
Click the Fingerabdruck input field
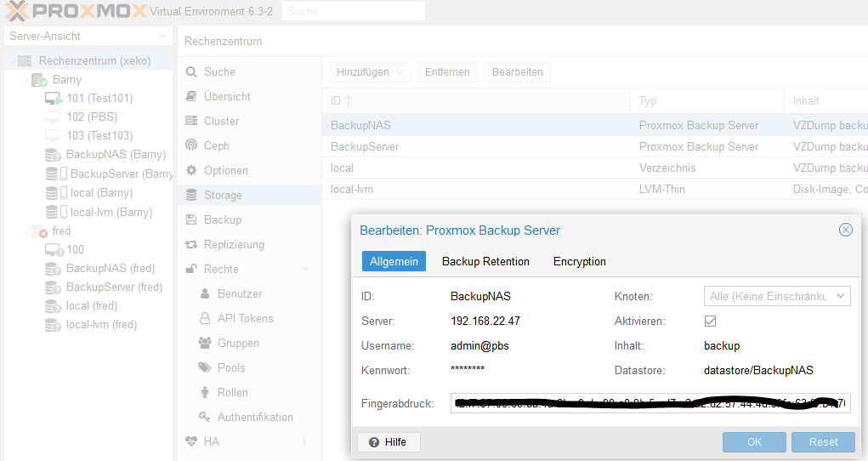(x=650, y=403)
